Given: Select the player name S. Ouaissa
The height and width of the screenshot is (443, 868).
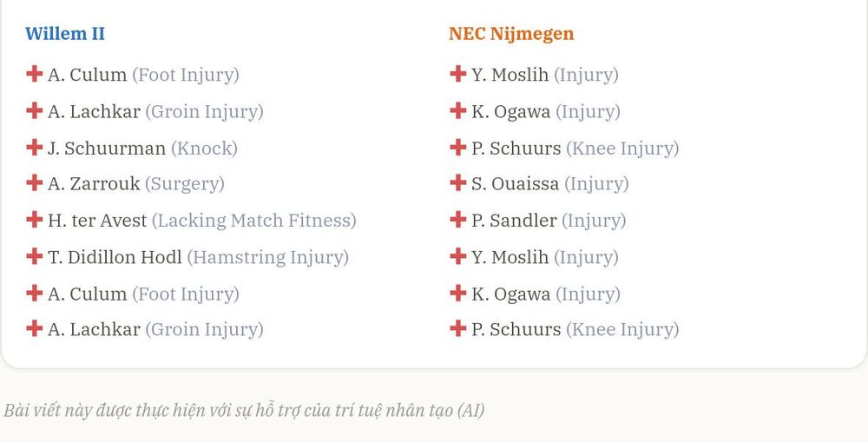Looking at the screenshot, I should pyautogui.click(x=515, y=184).
